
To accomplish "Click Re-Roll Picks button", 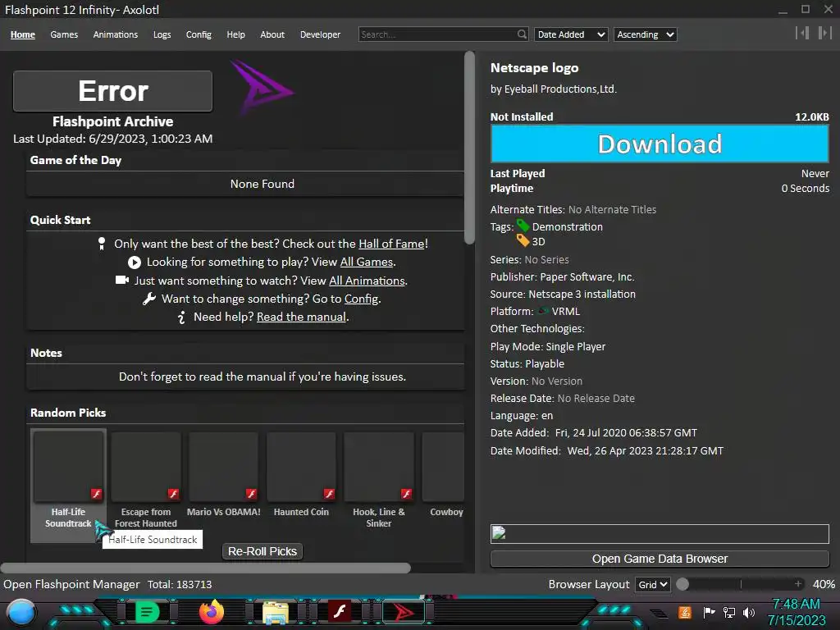I will (x=262, y=551).
